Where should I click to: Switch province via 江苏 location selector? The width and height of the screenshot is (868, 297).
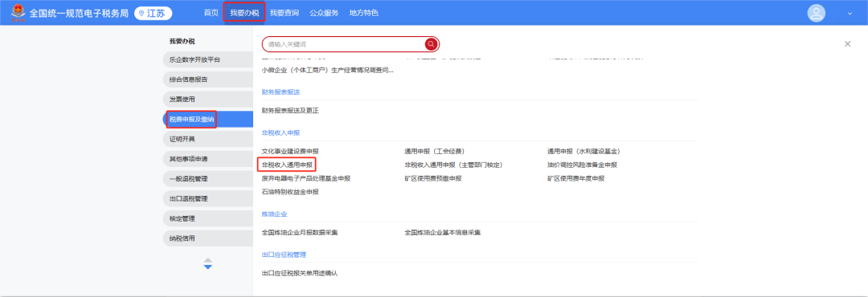(x=154, y=13)
